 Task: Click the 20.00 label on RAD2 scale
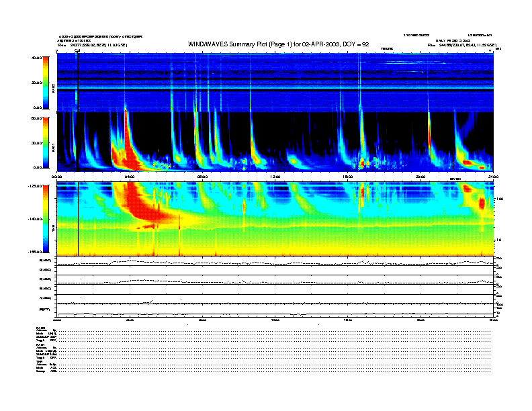(x=36, y=83)
